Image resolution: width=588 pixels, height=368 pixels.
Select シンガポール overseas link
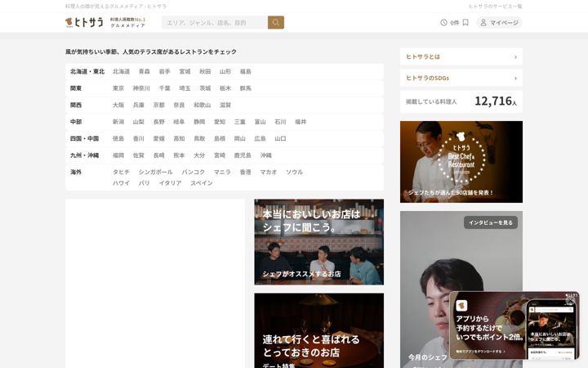click(156, 172)
